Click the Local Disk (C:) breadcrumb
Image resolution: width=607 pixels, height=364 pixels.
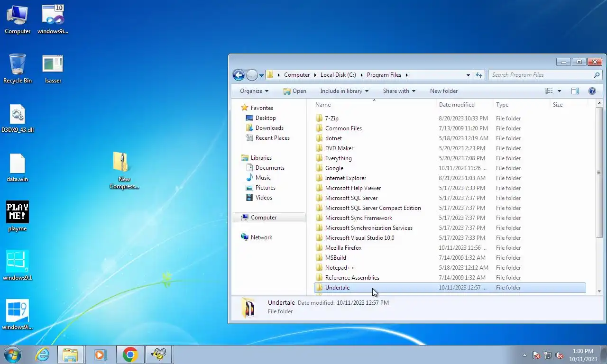[338, 75]
